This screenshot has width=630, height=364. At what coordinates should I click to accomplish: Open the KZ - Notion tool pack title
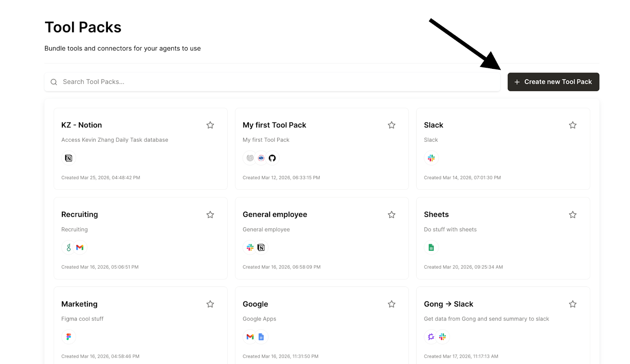[82, 125]
